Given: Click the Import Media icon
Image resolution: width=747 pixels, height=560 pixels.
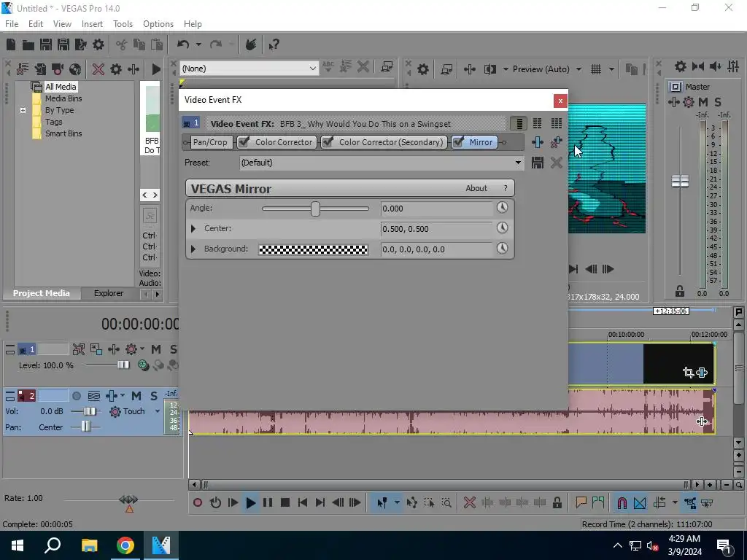Looking at the screenshot, I should [40, 69].
